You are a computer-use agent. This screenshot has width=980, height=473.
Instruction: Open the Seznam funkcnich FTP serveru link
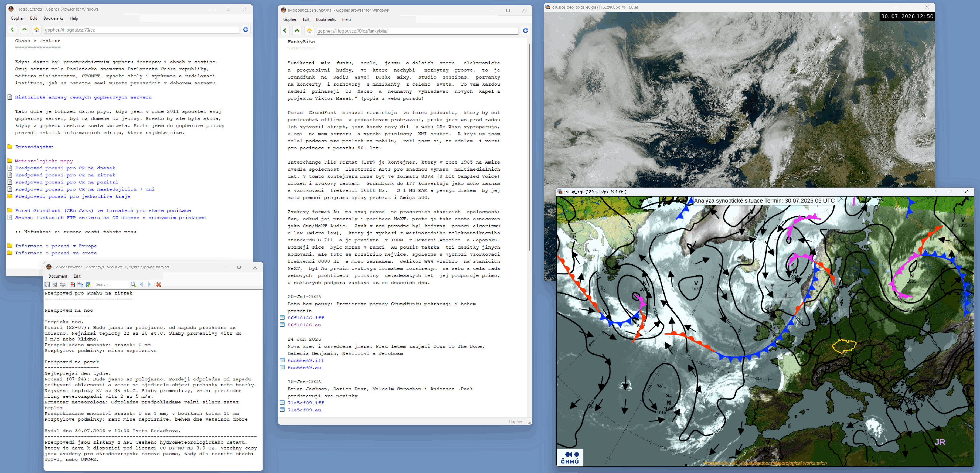tap(111, 218)
